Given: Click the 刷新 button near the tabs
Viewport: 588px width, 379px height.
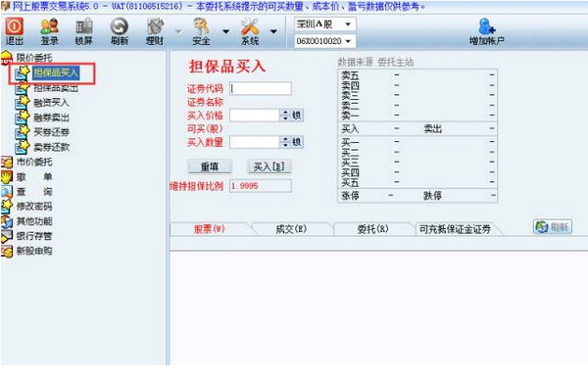Looking at the screenshot, I should 553,227.
